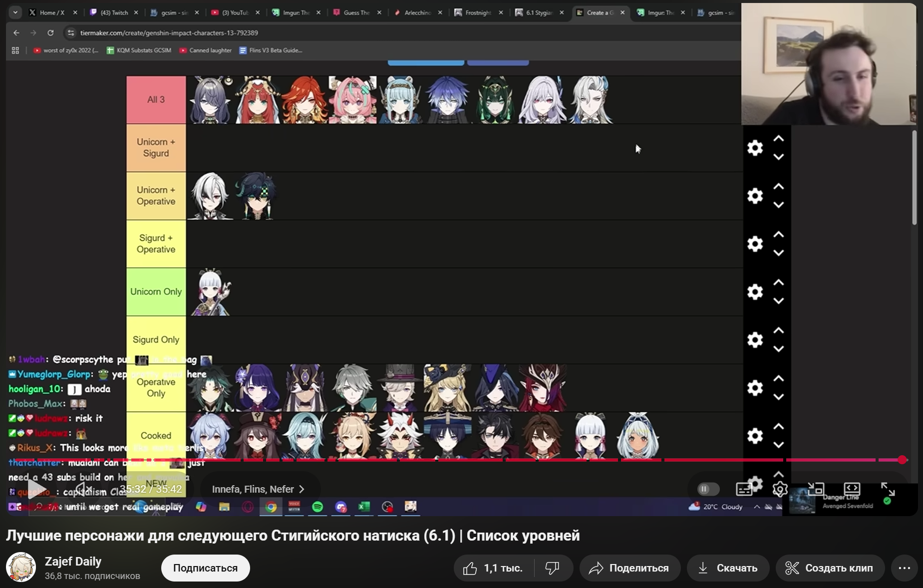Move Cooked row down
This screenshot has width=923, height=588.
point(778,445)
